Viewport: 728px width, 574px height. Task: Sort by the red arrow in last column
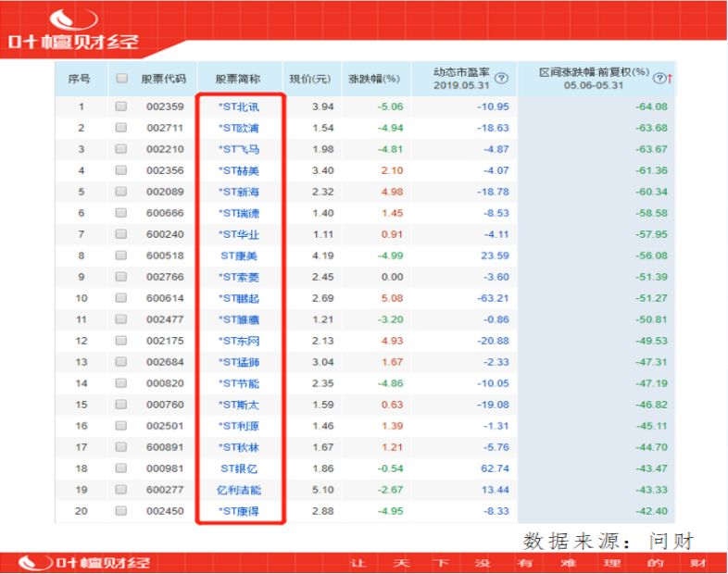pos(670,79)
